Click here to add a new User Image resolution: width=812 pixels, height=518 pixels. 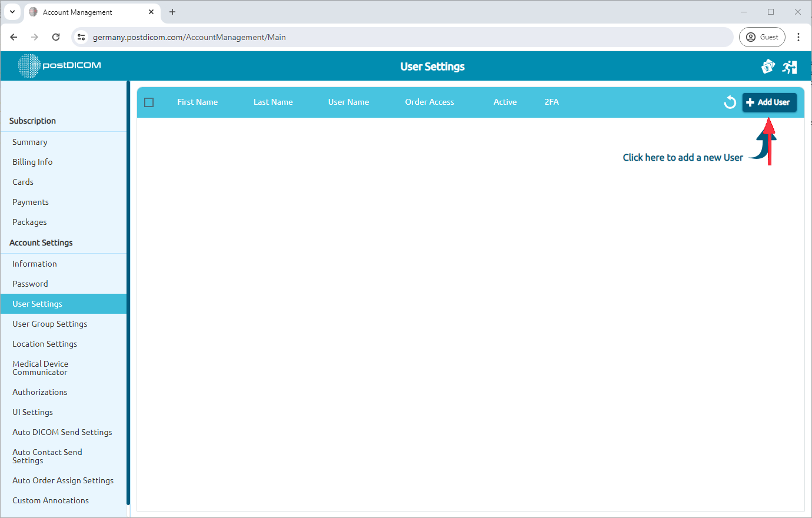click(x=683, y=157)
